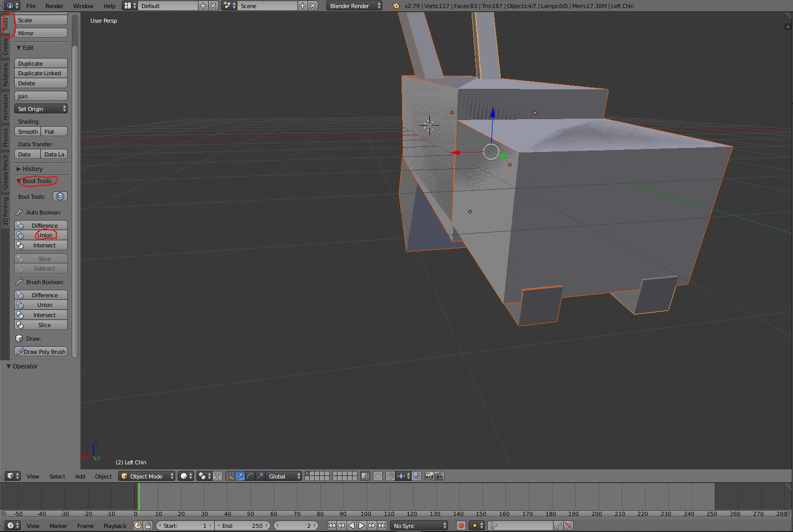Image resolution: width=793 pixels, height=532 pixels.
Task: Jump to first frame in timeline
Action: click(332, 525)
